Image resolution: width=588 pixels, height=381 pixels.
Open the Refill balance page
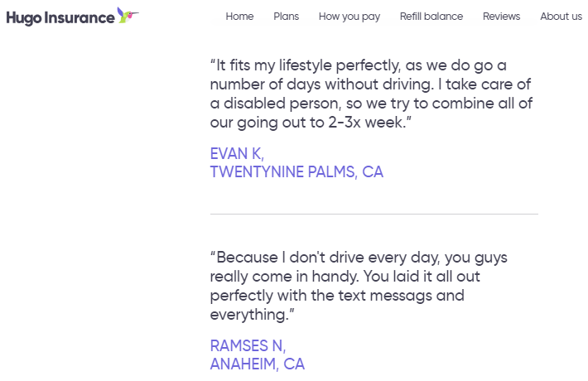click(x=431, y=17)
